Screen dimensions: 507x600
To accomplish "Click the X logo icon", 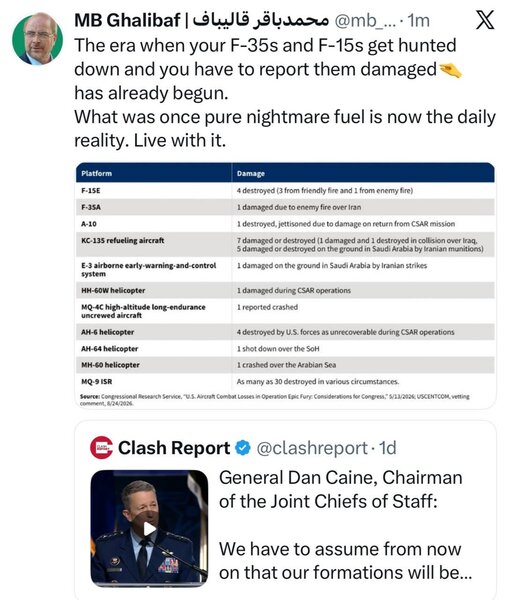I will tap(485, 20).
